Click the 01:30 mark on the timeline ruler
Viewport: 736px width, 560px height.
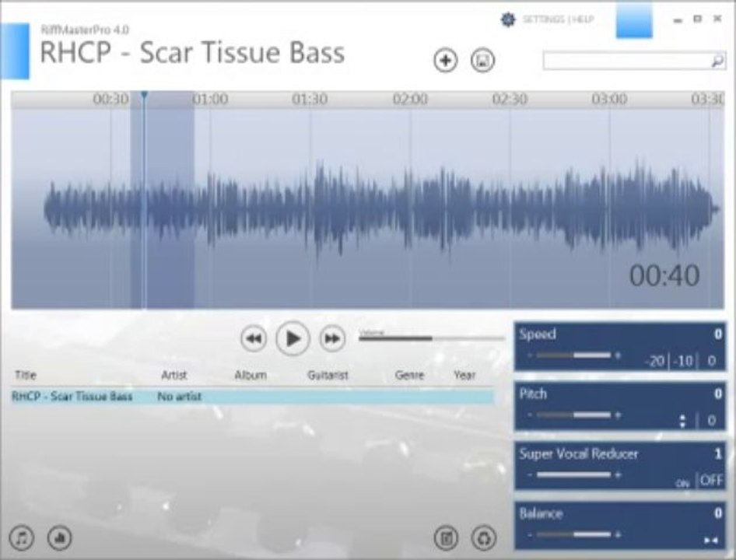tap(310, 99)
